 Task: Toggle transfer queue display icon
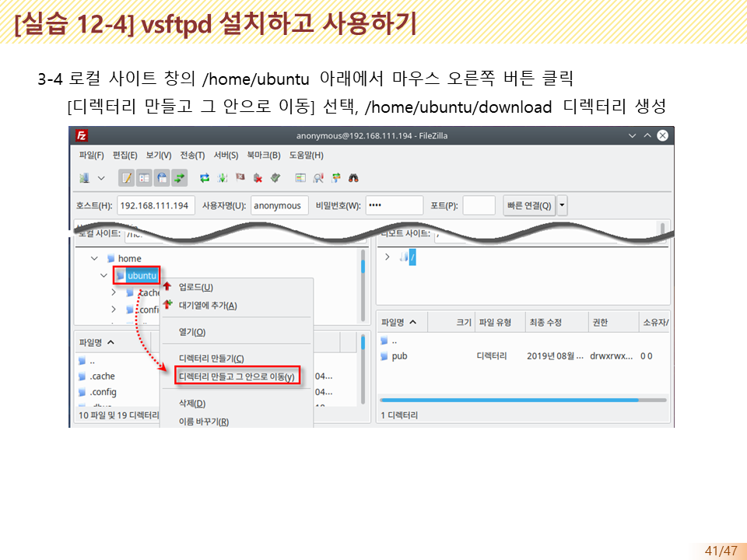(x=181, y=178)
